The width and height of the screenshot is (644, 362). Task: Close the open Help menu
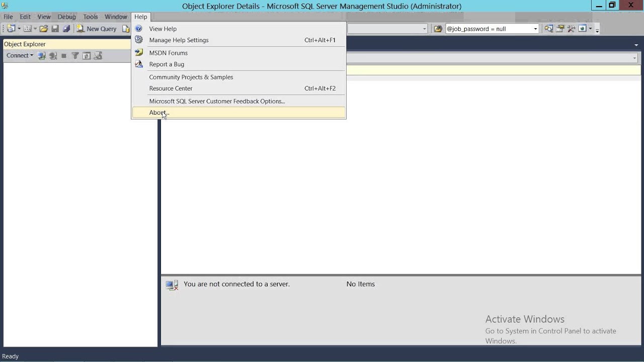(x=141, y=17)
